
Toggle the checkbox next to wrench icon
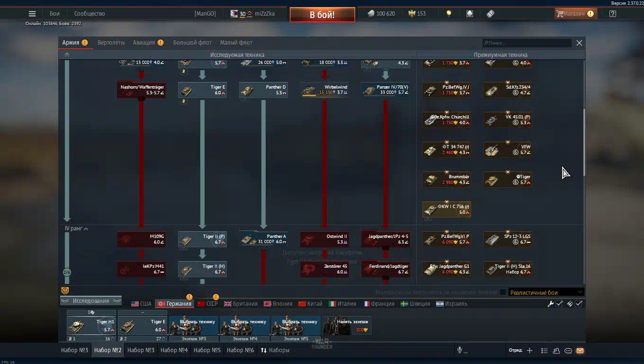tap(559, 304)
